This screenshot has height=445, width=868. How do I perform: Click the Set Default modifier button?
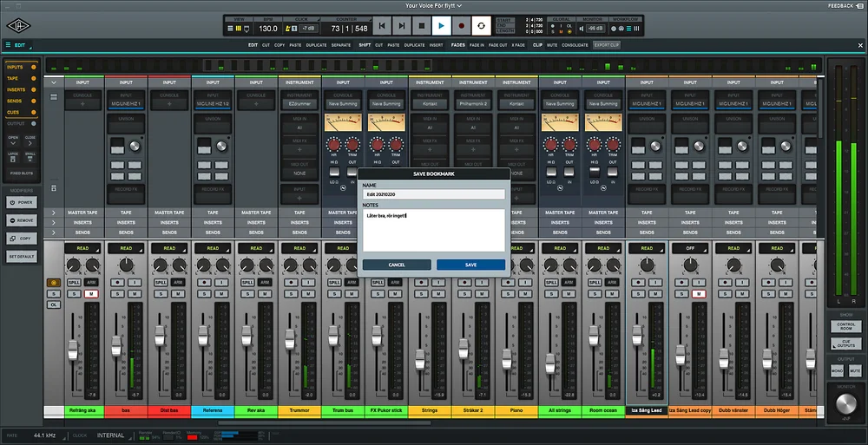[22, 257]
